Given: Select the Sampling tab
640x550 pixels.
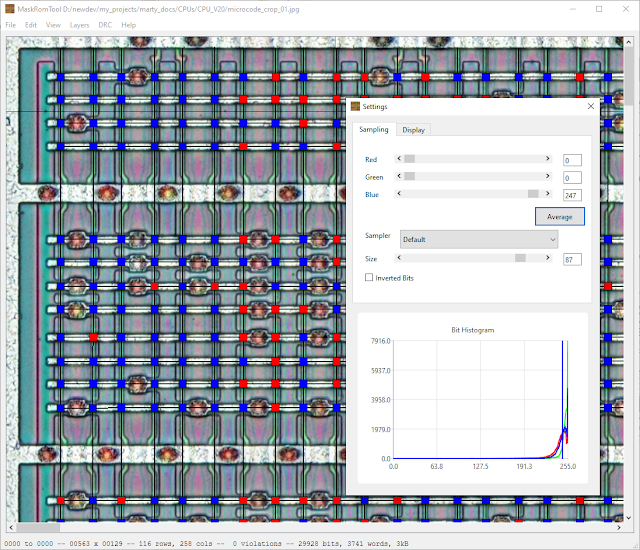Looking at the screenshot, I should (x=374, y=129).
